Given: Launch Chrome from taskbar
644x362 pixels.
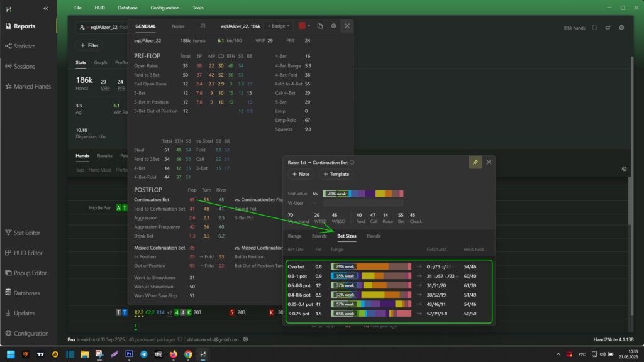Looking at the screenshot, I should pos(188,354).
